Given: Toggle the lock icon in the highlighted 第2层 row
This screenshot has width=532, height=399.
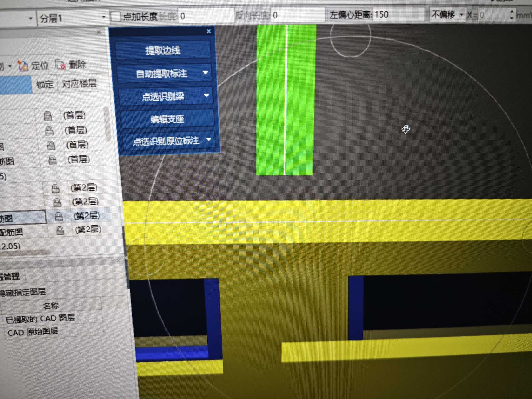Looking at the screenshot, I should 59,216.
